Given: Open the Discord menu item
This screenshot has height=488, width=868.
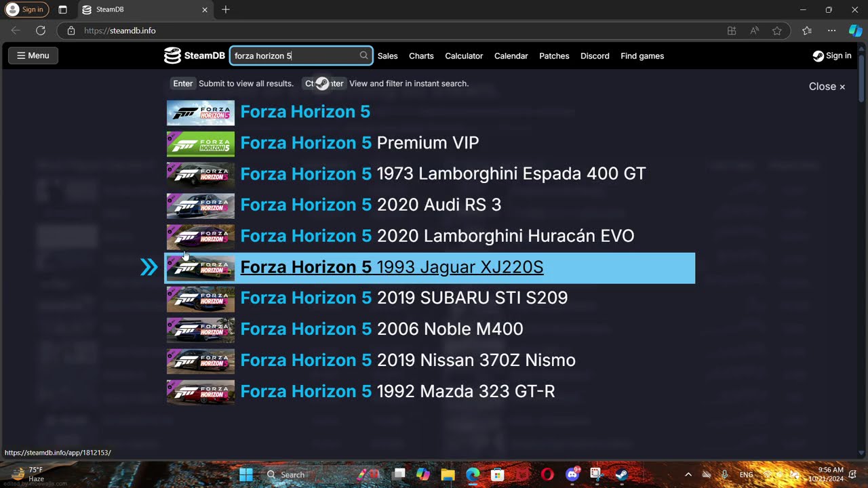Looking at the screenshot, I should pyautogui.click(x=595, y=56).
